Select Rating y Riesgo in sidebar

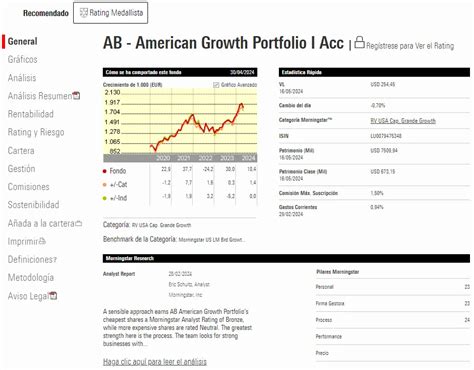36,132
